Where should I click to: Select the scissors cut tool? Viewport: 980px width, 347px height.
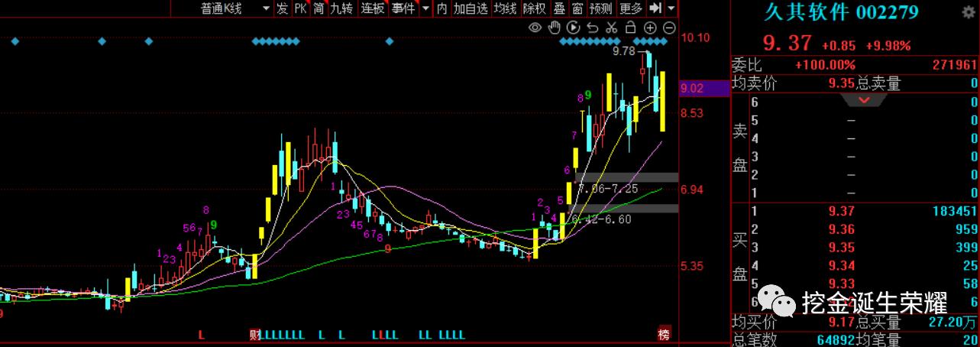(x=611, y=28)
